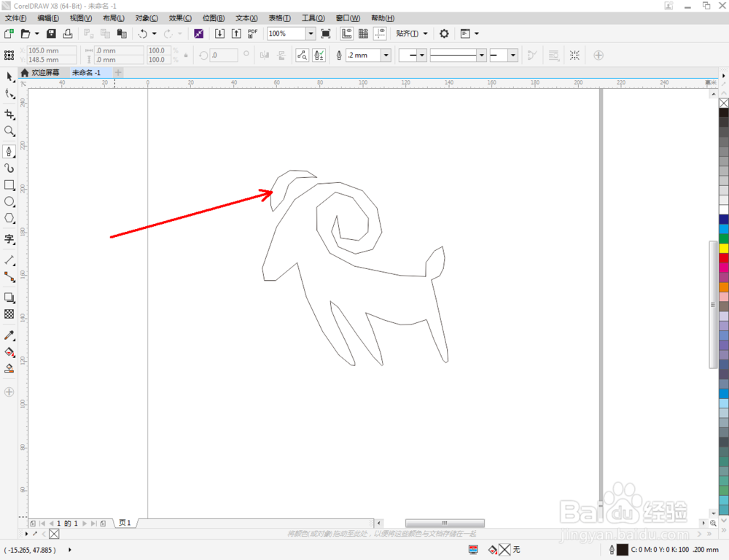Open the 效果(C) menu

pos(180,18)
